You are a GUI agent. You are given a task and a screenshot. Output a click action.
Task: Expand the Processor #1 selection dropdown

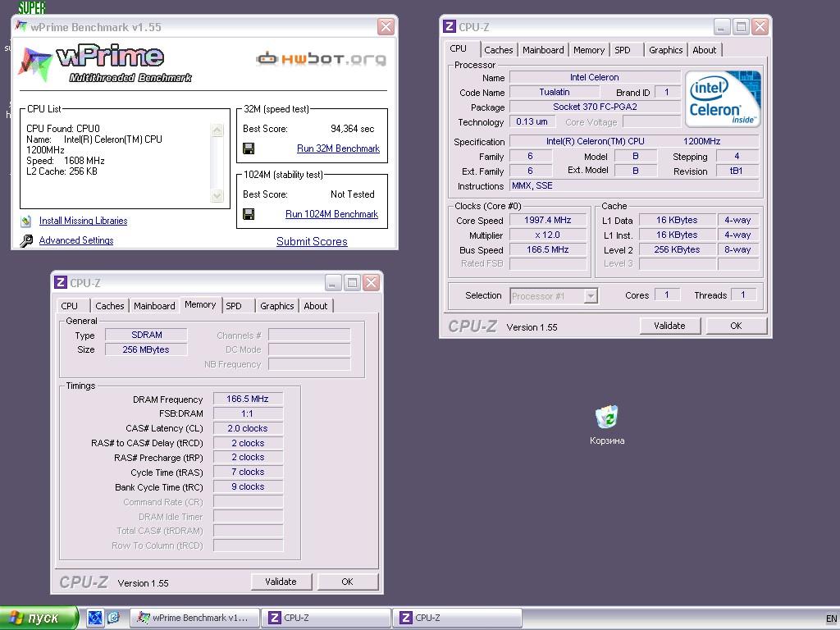(x=591, y=295)
